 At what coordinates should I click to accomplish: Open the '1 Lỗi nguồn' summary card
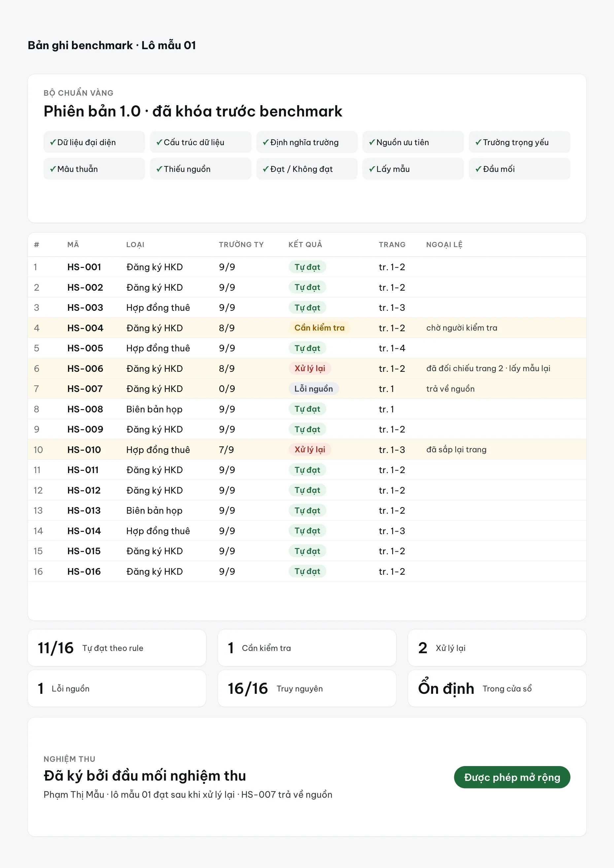117,689
